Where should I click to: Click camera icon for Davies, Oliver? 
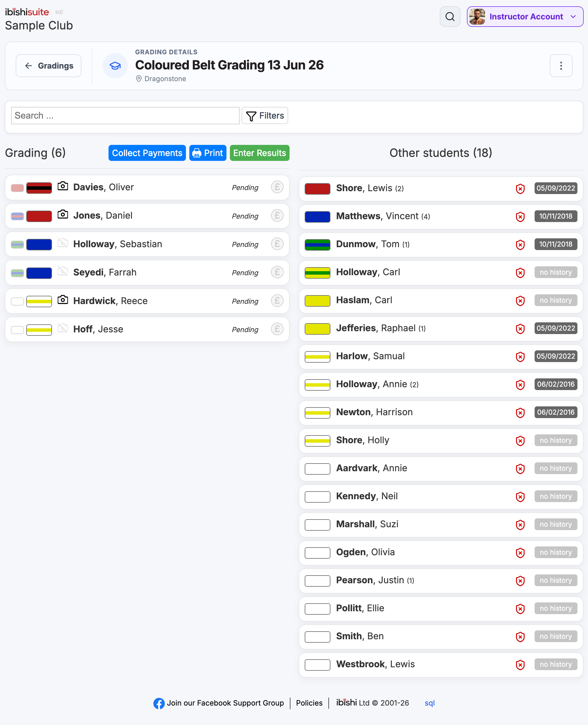pyautogui.click(x=63, y=186)
